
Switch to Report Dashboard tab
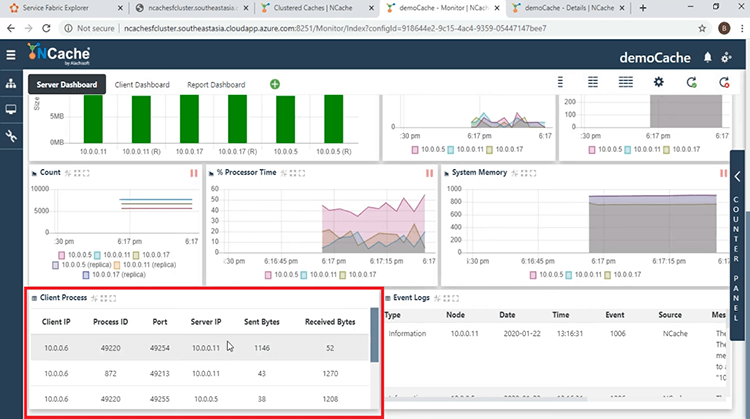click(216, 85)
